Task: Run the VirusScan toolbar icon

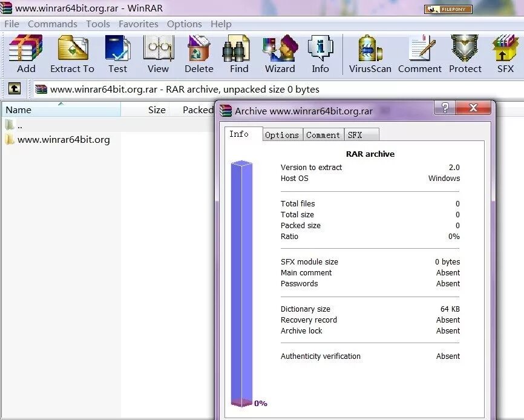Action: pyautogui.click(x=370, y=48)
